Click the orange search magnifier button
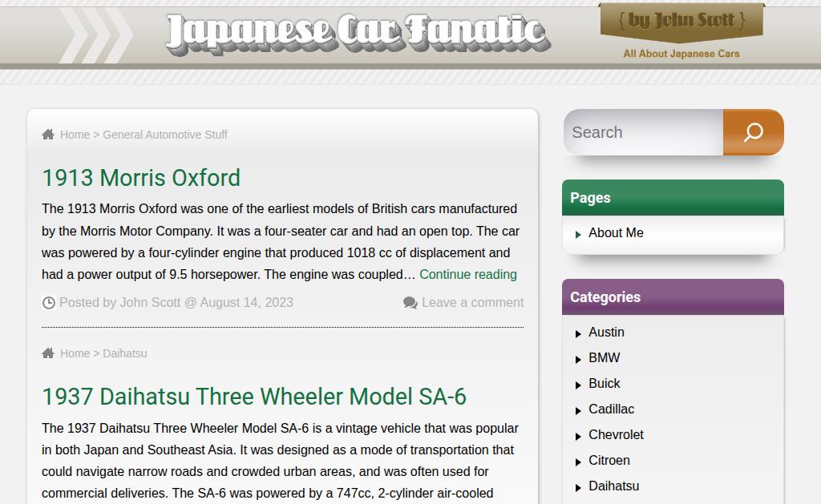Screen dimensions: 821x504 (753, 132)
